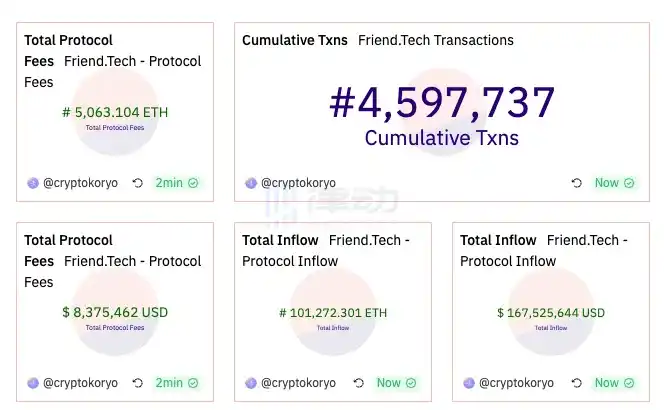The width and height of the screenshot is (664, 410).
Task: Click the Cumulative Txns card title
Action: 295,41
